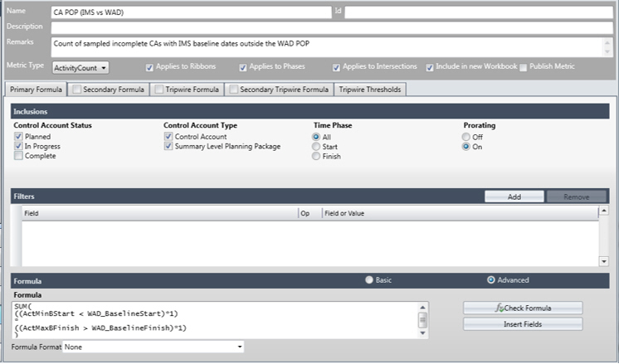
Task: Toggle Summary Level Planning Package checkbox
Action: (x=168, y=147)
